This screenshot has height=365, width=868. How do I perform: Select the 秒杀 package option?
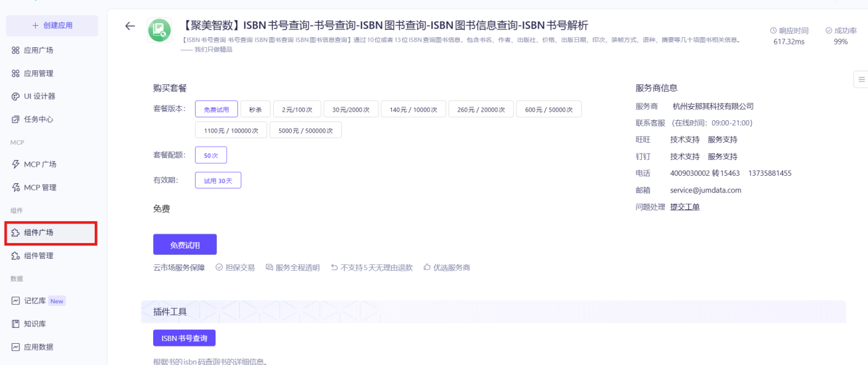point(255,110)
